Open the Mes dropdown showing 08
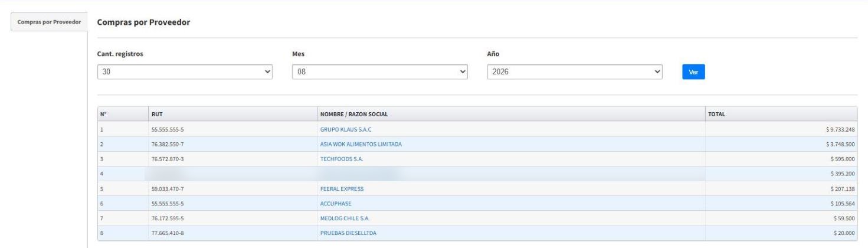This screenshot has width=868, height=248. 380,72
